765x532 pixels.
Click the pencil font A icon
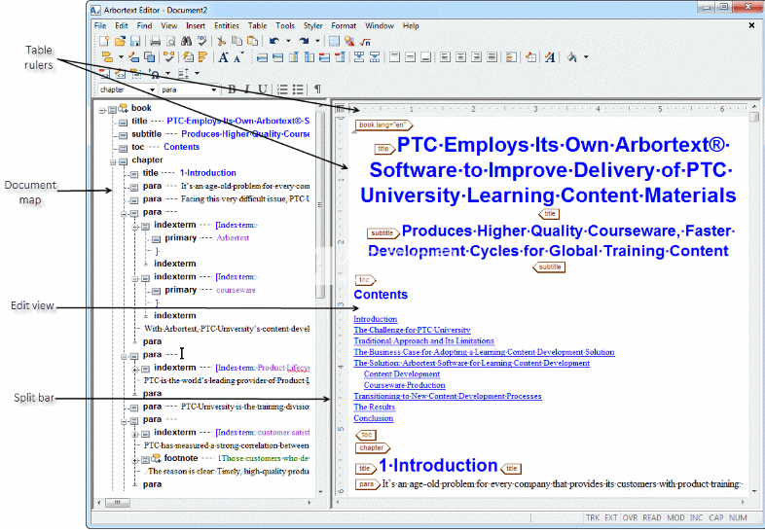click(550, 57)
